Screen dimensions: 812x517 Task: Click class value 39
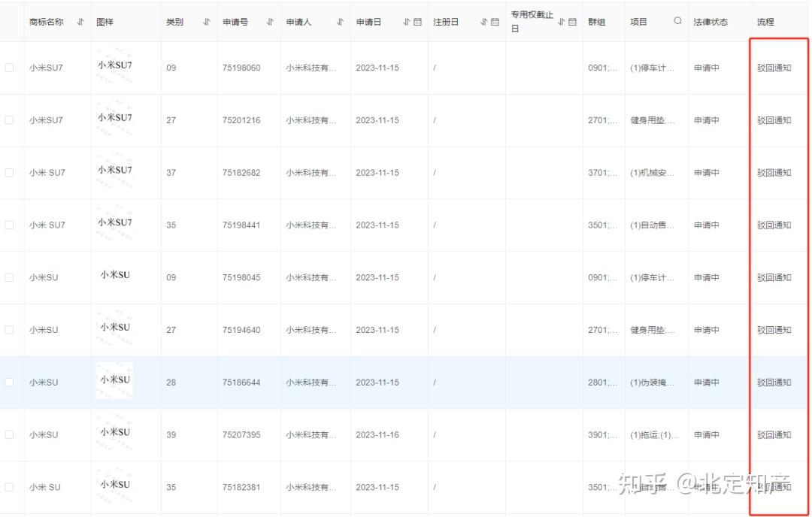click(x=171, y=434)
